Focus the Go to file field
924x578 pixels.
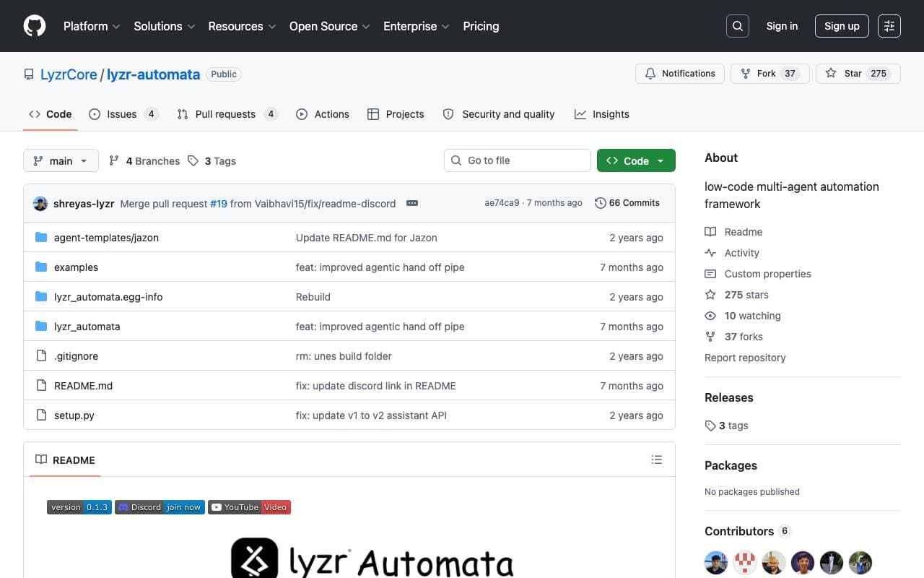(517, 160)
